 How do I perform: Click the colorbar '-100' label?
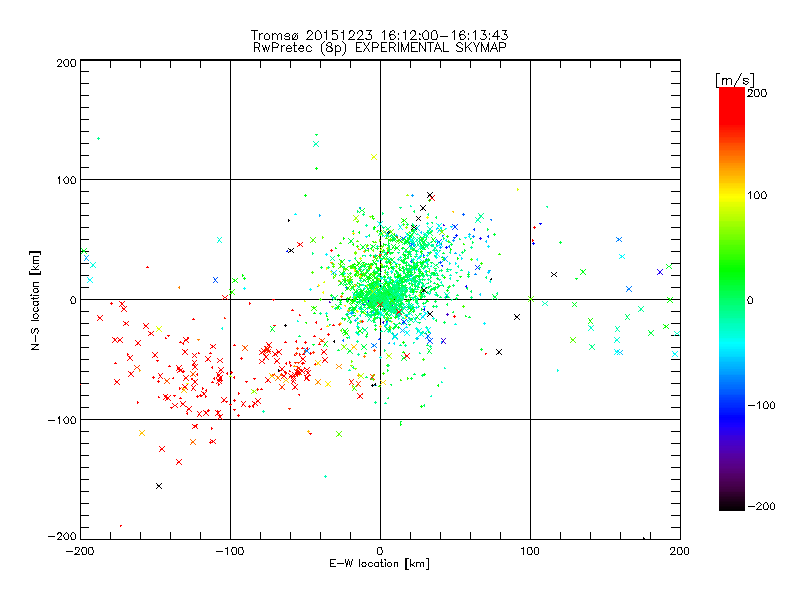click(x=761, y=405)
